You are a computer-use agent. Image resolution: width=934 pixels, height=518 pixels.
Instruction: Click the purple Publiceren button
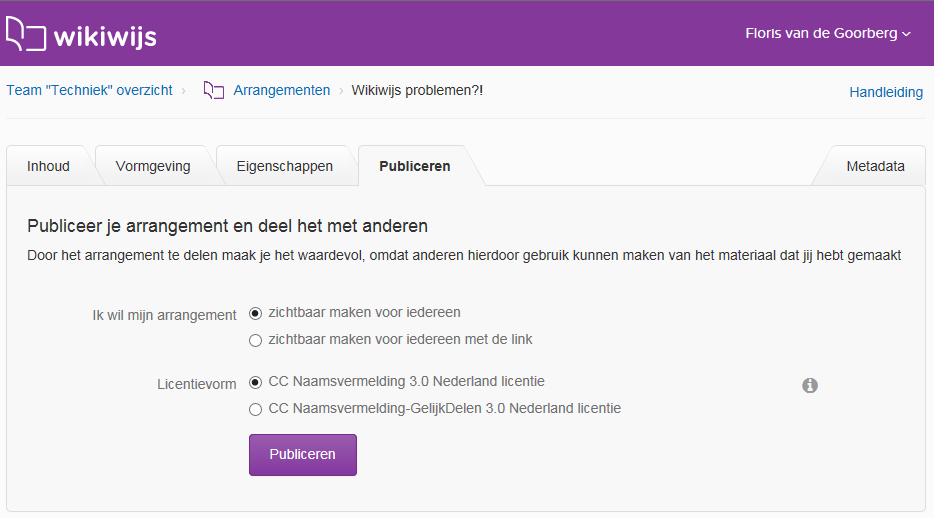303,454
